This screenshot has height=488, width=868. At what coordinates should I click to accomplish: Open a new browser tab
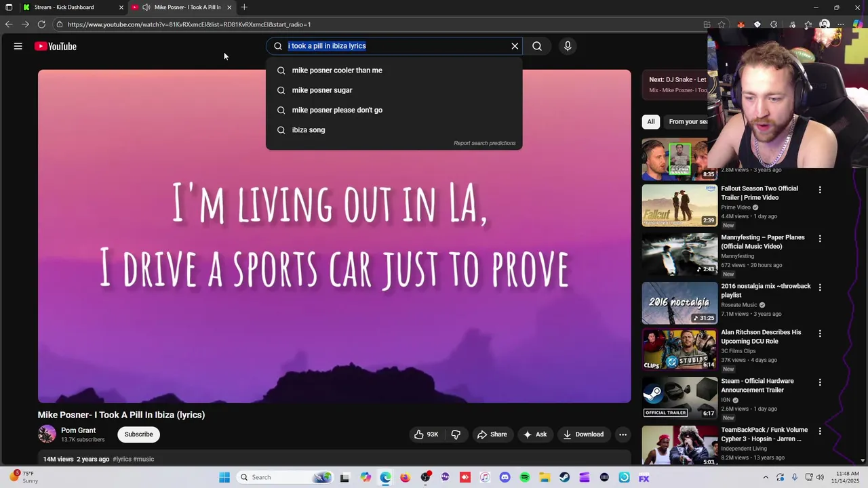244,7
